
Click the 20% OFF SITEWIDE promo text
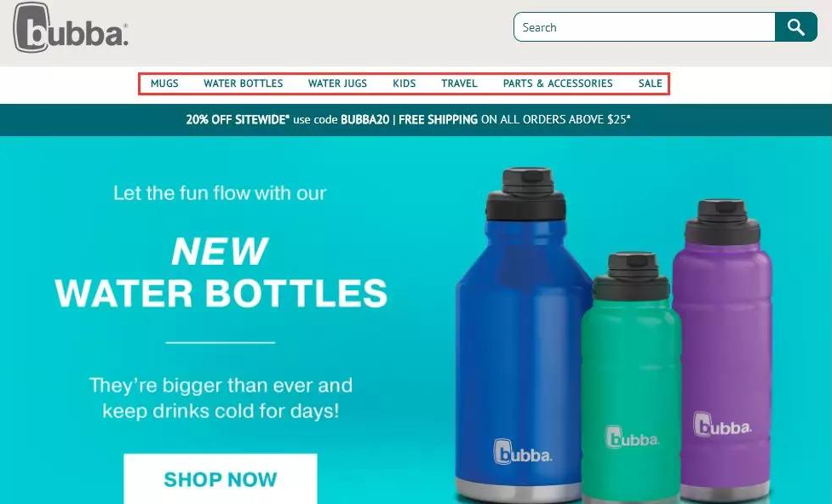[x=238, y=120]
